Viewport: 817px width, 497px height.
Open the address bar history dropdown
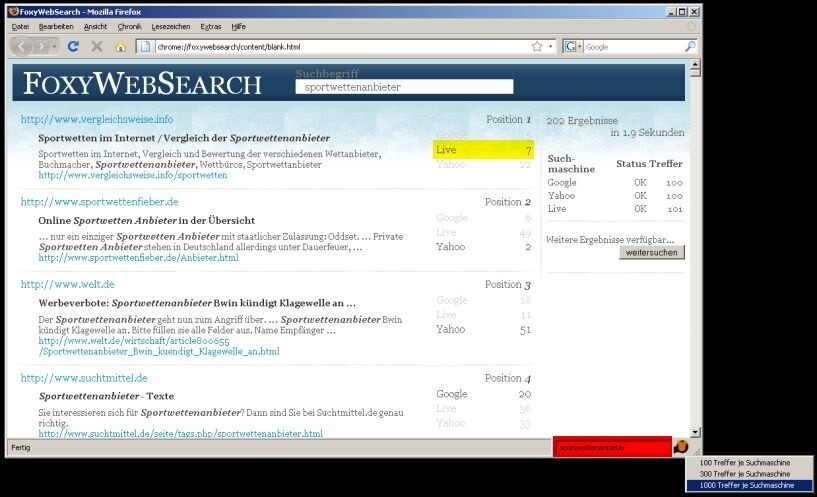550,46
